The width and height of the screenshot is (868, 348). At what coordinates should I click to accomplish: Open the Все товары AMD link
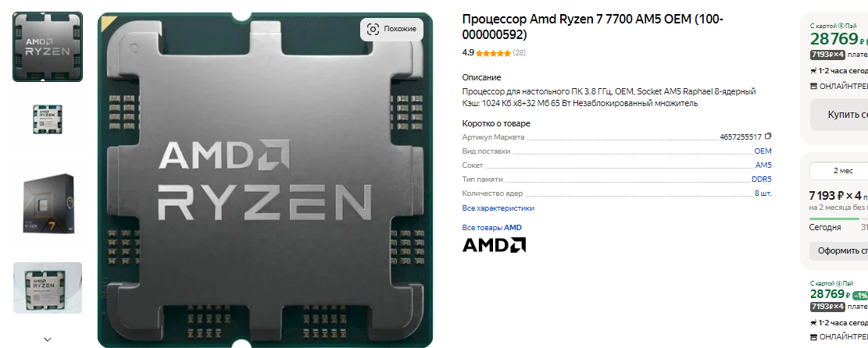[x=491, y=227]
